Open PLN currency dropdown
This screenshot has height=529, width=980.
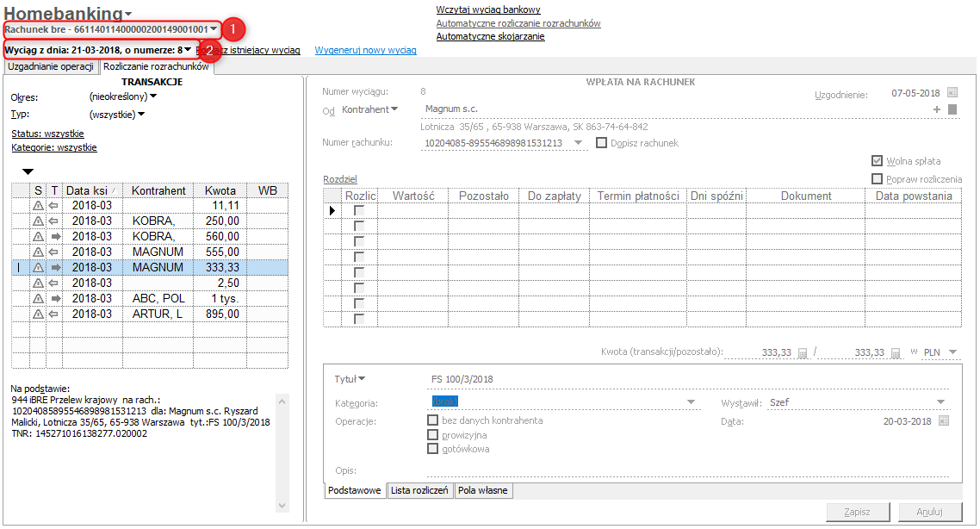point(952,352)
